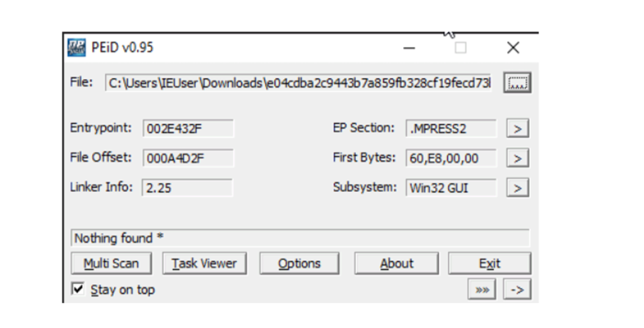The width and height of the screenshot is (644, 328).
Task: Open Subsystem details arrow button
Action: point(517,187)
